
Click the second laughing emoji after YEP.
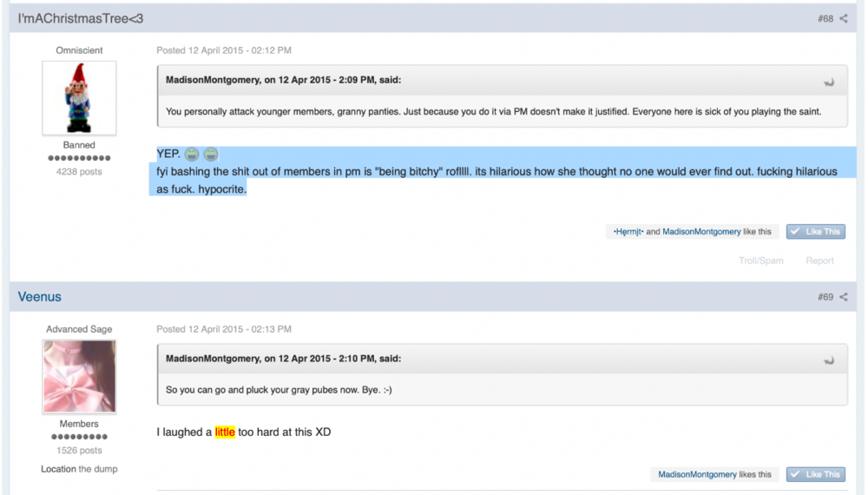(x=210, y=154)
